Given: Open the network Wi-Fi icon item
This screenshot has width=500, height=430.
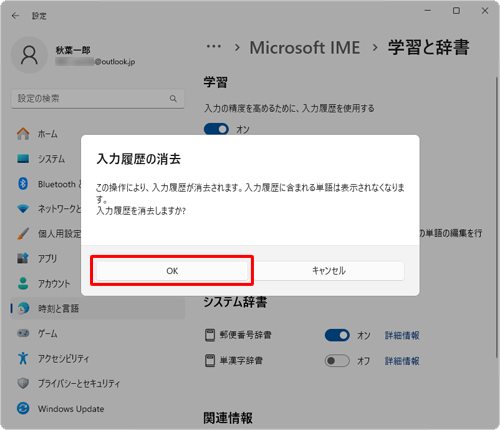Looking at the screenshot, I should click(x=23, y=209).
